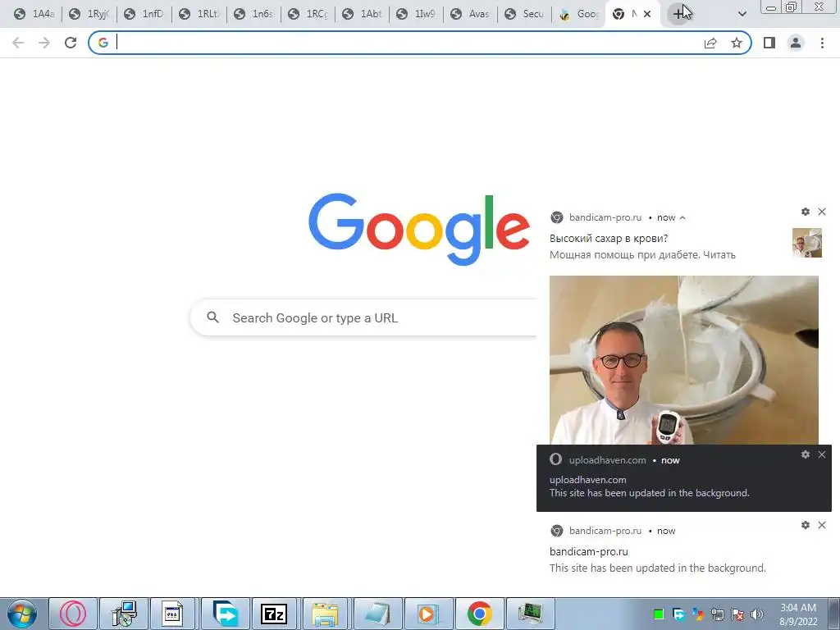This screenshot has width=840, height=630.
Task: Open Opera GX from taskbar
Action: click(x=73, y=614)
